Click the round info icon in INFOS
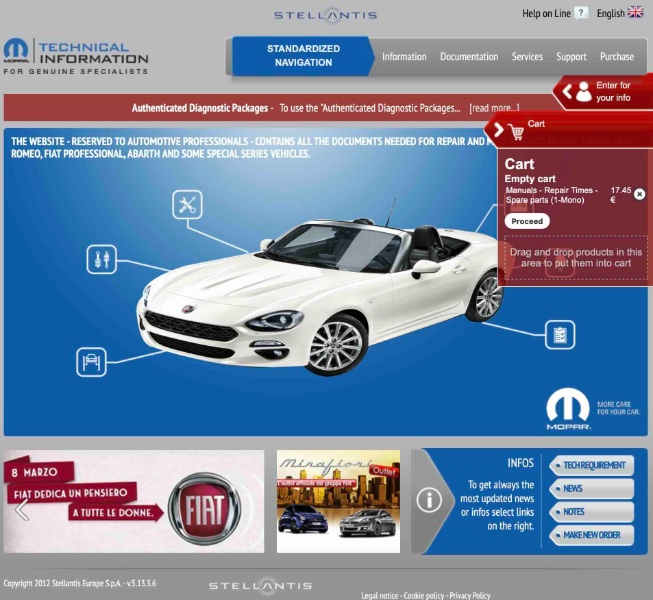The width and height of the screenshot is (653, 600). coord(429,500)
